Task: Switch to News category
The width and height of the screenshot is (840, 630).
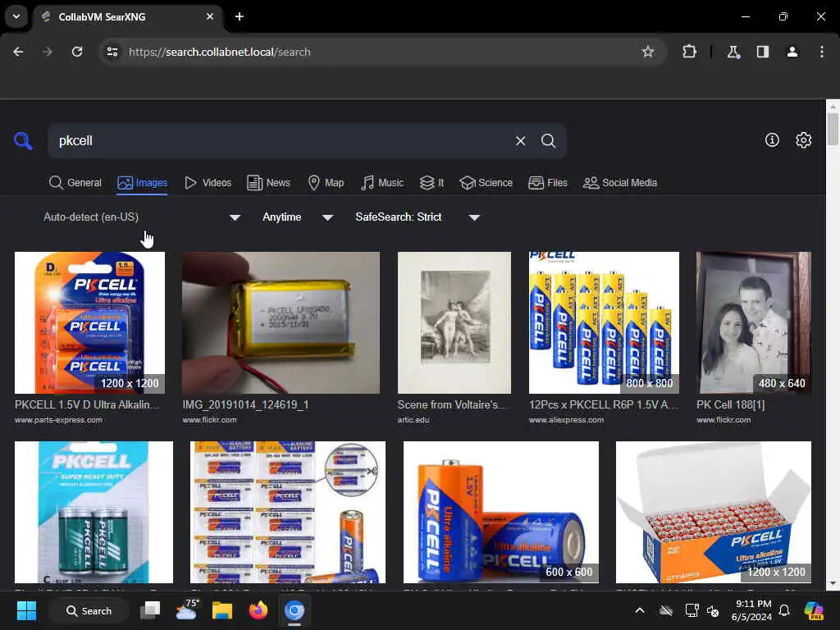Action: point(268,183)
